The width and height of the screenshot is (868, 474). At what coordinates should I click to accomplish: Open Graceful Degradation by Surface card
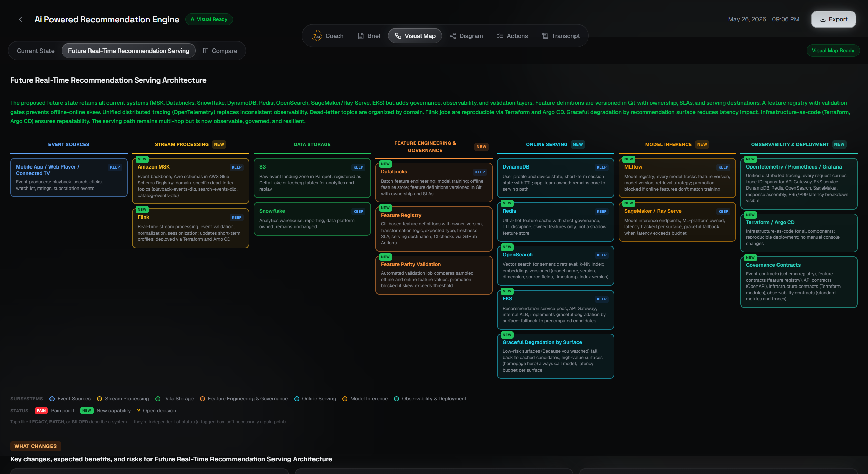(x=556, y=356)
